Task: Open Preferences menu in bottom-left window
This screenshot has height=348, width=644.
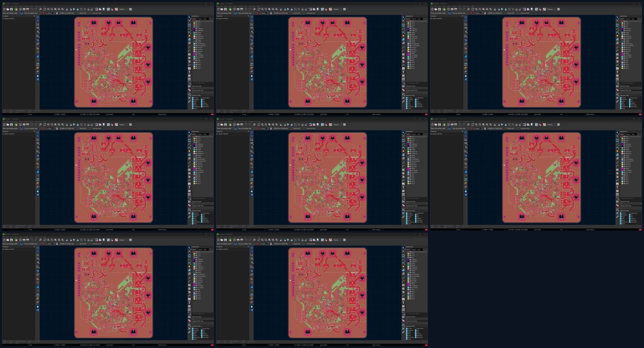Action: point(38,237)
